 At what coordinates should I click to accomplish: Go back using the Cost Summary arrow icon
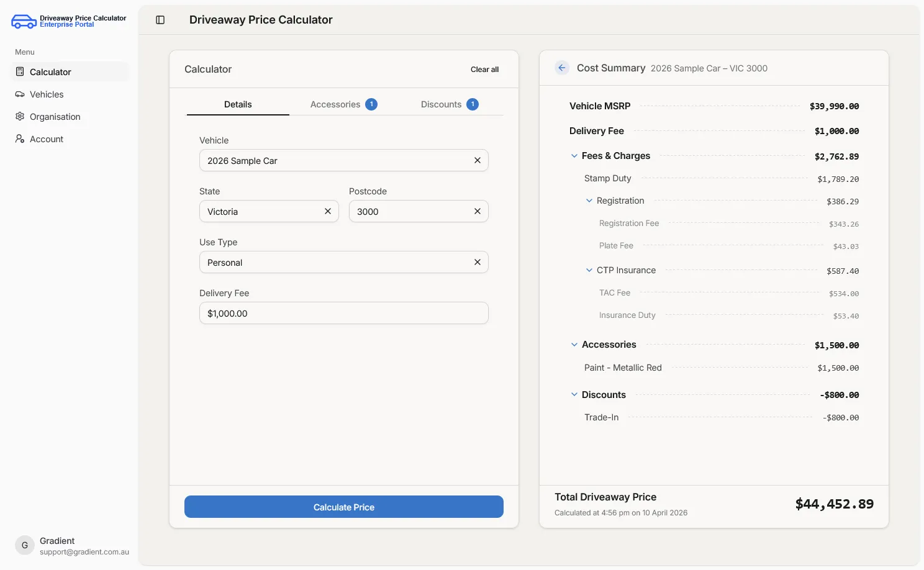[x=562, y=68]
